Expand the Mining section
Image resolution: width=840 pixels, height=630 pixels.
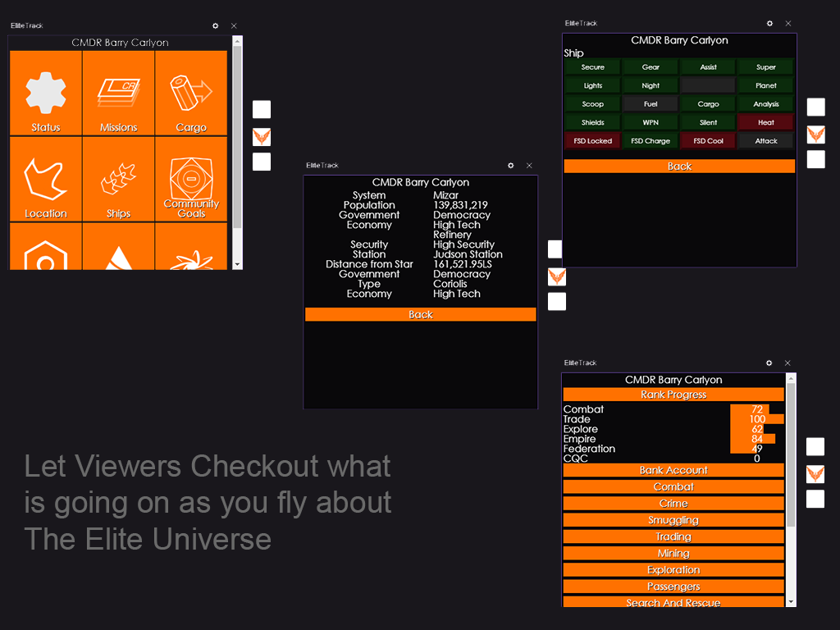673,554
